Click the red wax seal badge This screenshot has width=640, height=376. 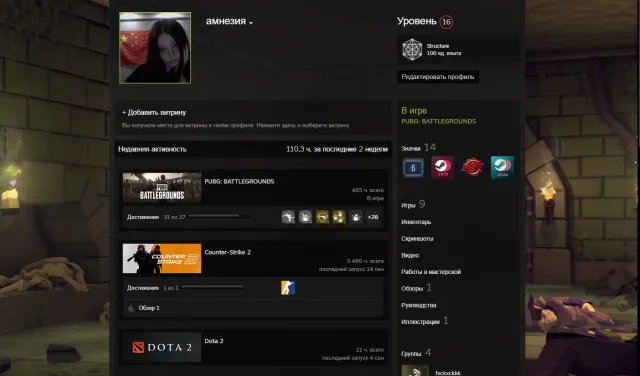pyautogui.click(x=472, y=167)
